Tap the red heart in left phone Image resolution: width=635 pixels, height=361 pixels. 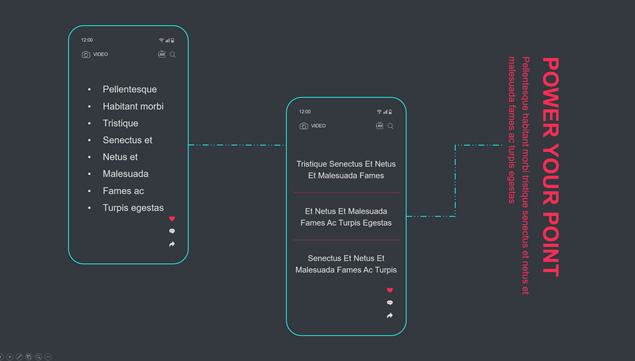[x=172, y=218]
